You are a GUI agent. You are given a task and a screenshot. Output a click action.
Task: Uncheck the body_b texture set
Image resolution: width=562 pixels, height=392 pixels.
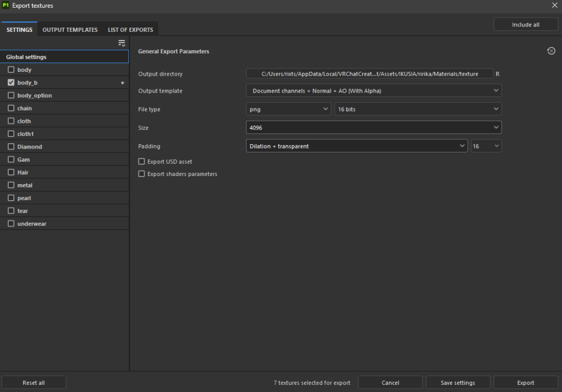click(11, 82)
